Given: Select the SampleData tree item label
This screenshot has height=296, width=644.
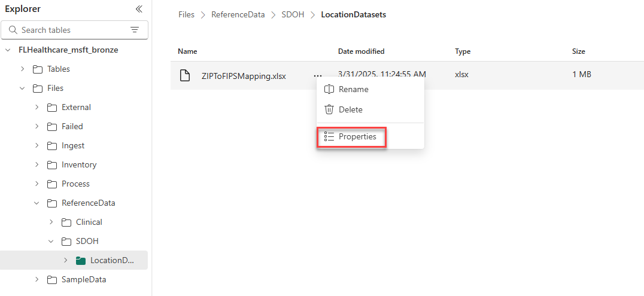Looking at the screenshot, I should [x=84, y=280].
